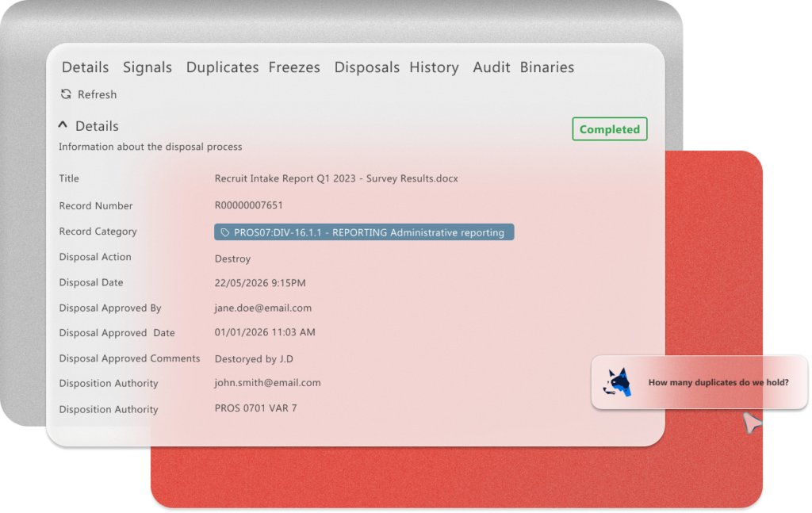This screenshot has width=812, height=513.
Task: Go to the Freezes tab
Action: pyautogui.click(x=294, y=67)
